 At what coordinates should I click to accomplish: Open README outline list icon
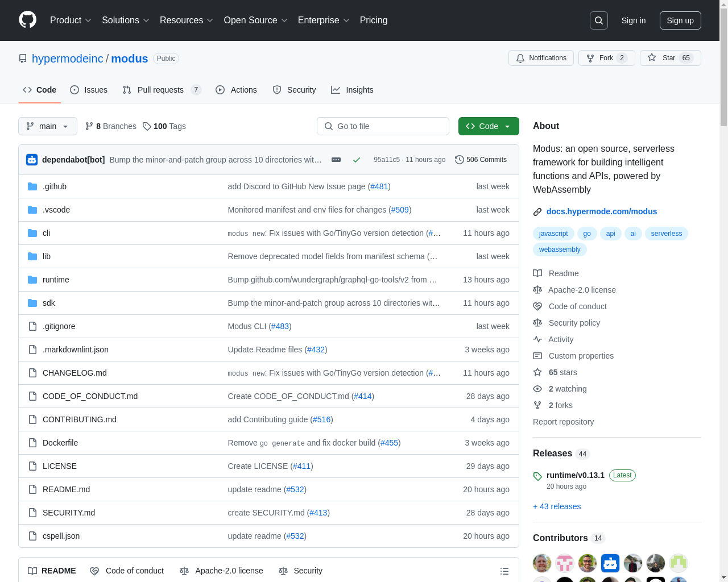[x=504, y=571]
